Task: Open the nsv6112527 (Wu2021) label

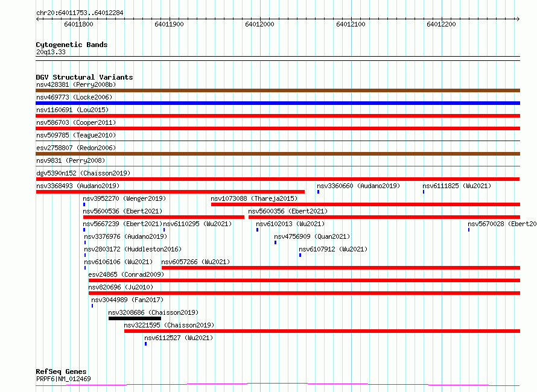Action: [179, 338]
